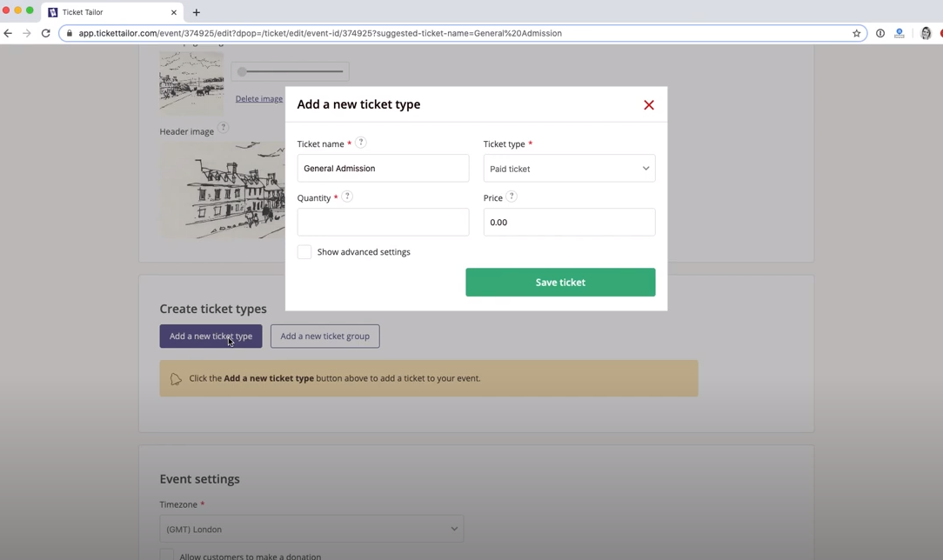Image resolution: width=943 pixels, height=560 pixels.
Task: Close the Ticket Tailor tab
Action: (174, 12)
